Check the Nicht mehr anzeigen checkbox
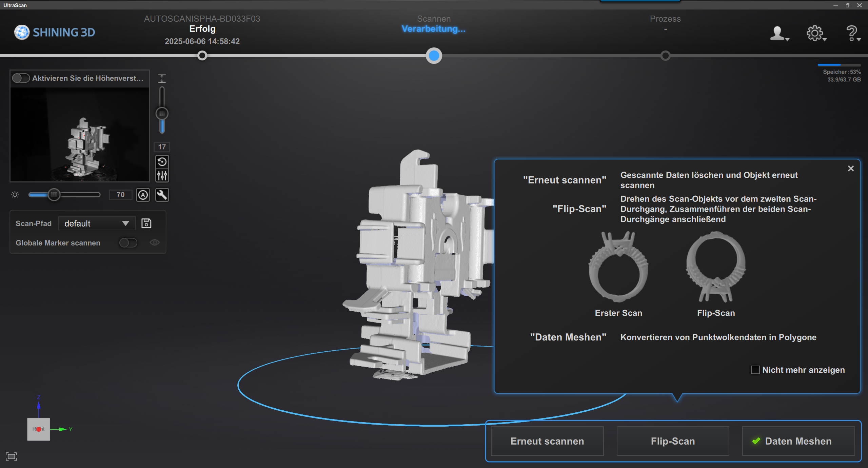868x468 pixels. [x=755, y=370]
